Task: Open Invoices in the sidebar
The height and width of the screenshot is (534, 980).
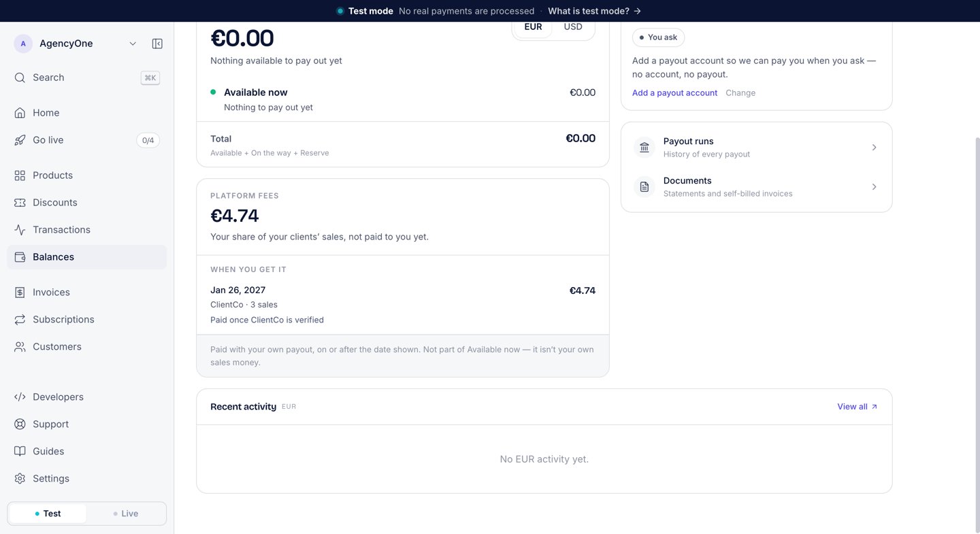Action: click(x=86, y=293)
